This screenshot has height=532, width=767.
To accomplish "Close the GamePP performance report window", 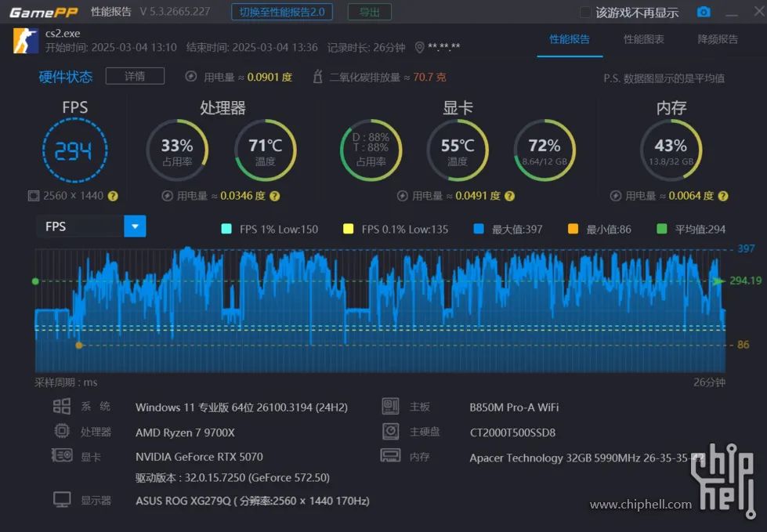I will (759, 11).
